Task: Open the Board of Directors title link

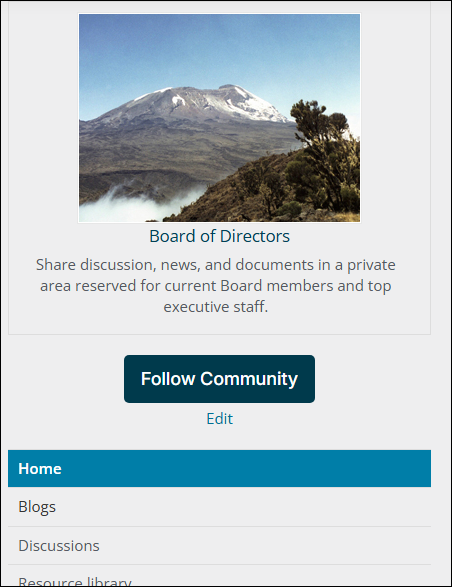Action: [x=219, y=236]
